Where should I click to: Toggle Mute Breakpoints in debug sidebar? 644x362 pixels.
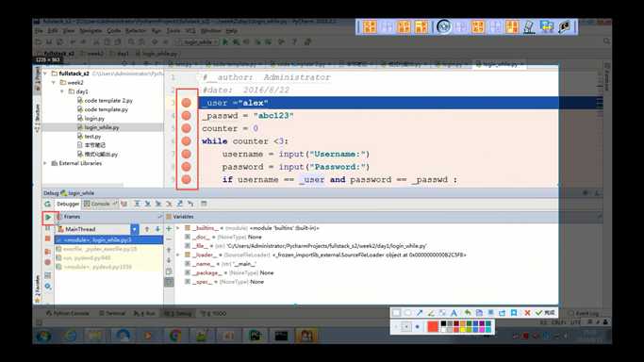[48, 262]
